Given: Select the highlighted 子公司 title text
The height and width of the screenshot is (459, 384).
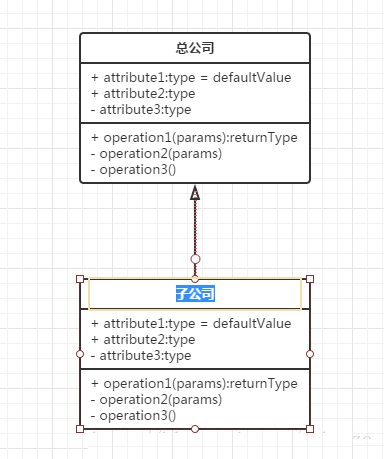Looking at the screenshot, I should pyautogui.click(x=195, y=294).
